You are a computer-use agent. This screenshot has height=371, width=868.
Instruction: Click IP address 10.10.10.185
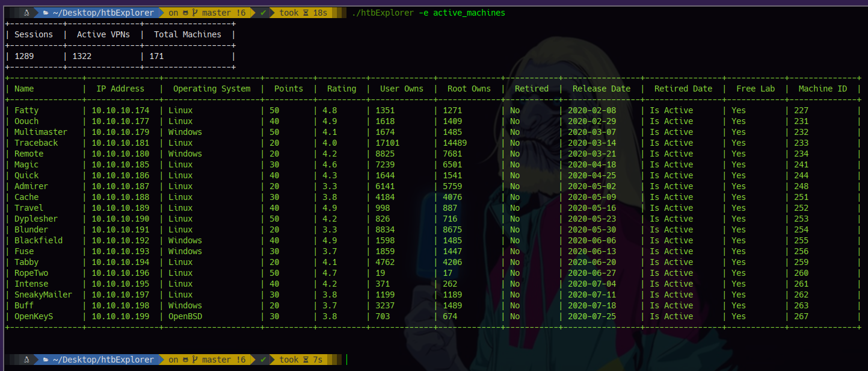pyautogui.click(x=120, y=164)
